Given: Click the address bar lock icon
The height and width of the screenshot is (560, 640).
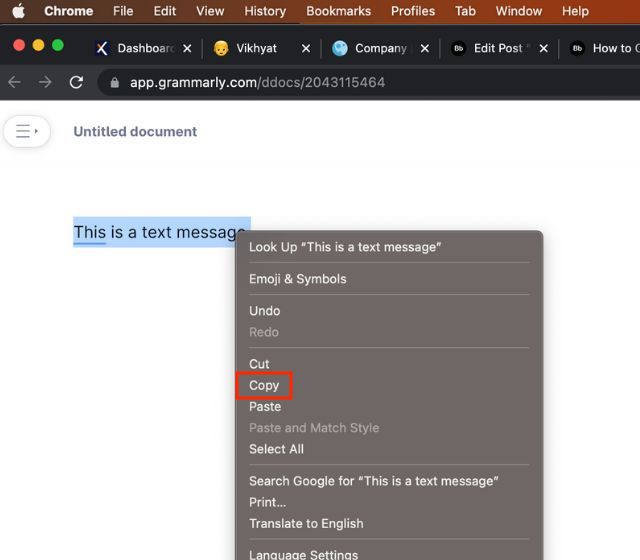Looking at the screenshot, I should (x=115, y=82).
